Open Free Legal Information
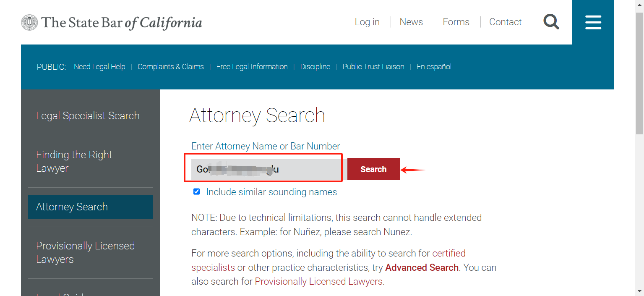Image resolution: width=644 pixels, height=296 pixels. point(252,67)
